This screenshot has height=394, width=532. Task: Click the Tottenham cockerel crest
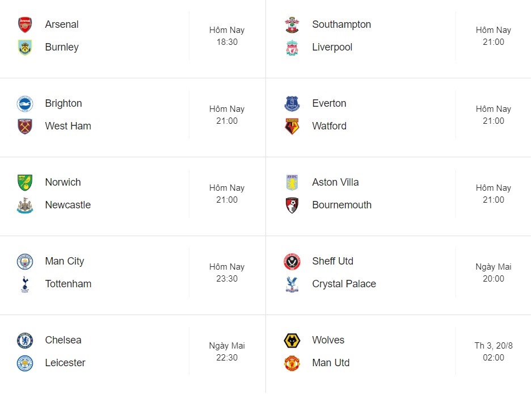pyautogui.click(x=25, y=284)
